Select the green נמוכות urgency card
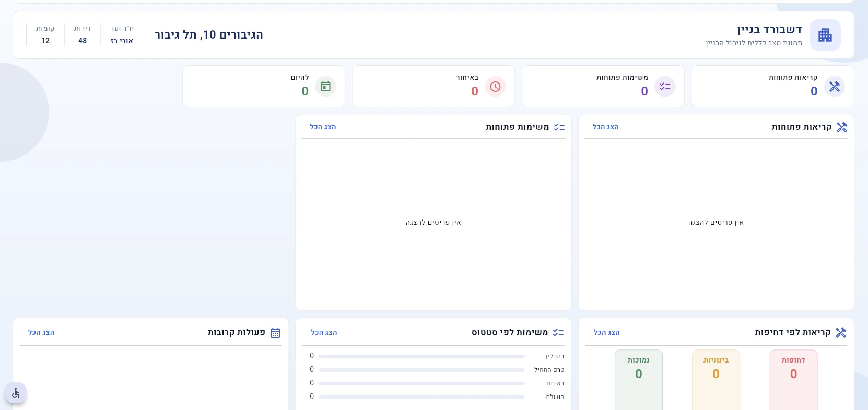 pyautogui.click(x=639, y=380)
